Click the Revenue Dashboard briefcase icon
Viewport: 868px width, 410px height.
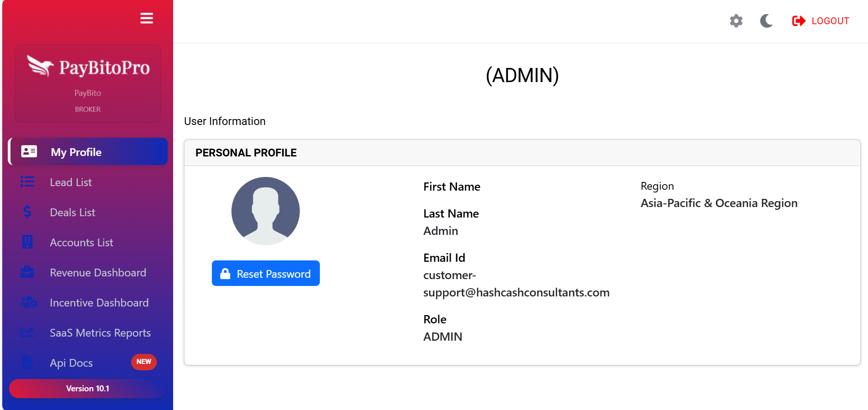(x=27, y=272)
